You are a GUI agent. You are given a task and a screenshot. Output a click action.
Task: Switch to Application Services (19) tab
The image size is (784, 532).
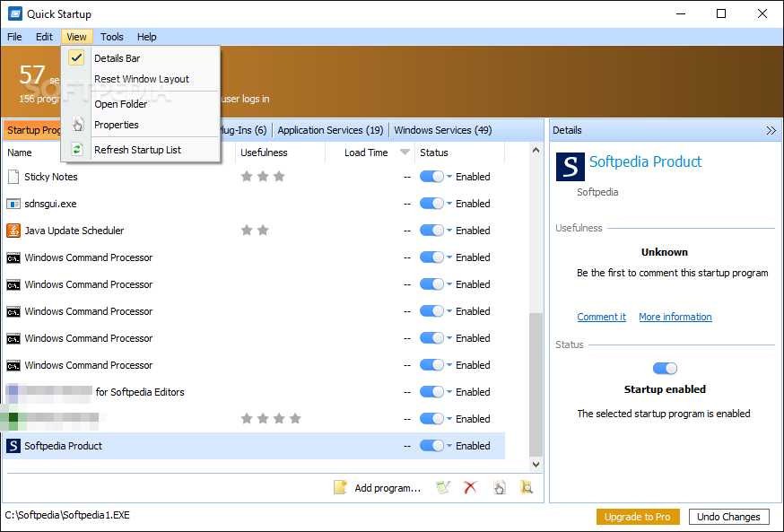pos(330,130)
